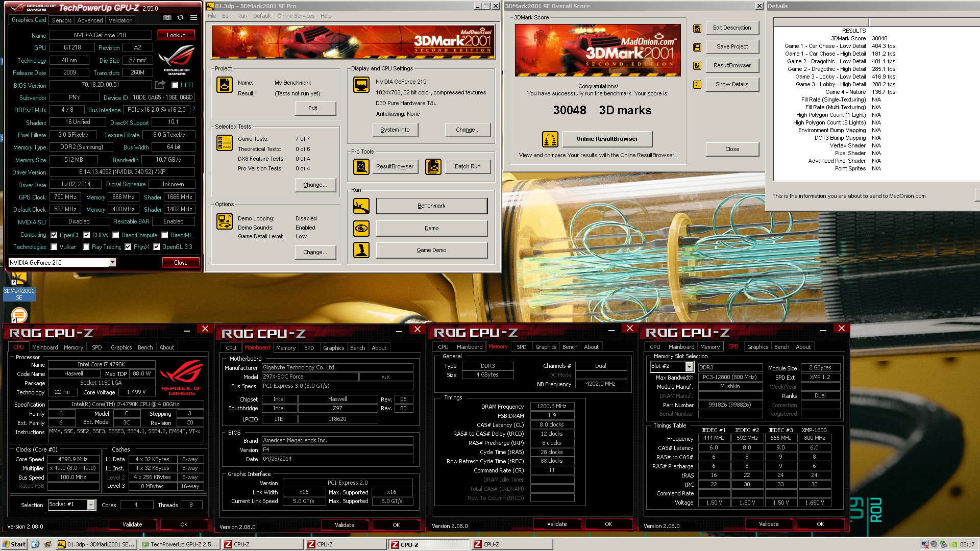Toggle DirectML checkbox
This screenshot has width=980, height=551.
pyautogui.click(x=165, y=235)
